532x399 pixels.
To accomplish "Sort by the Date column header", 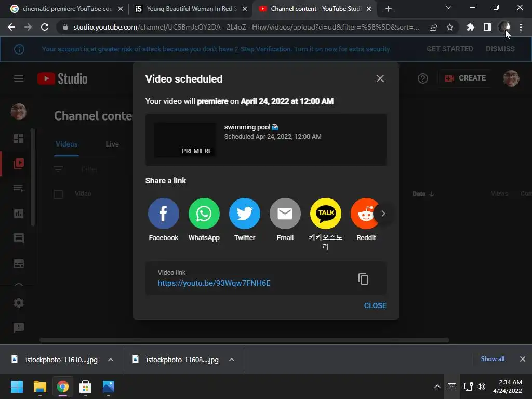I will (x=423, y=194).
